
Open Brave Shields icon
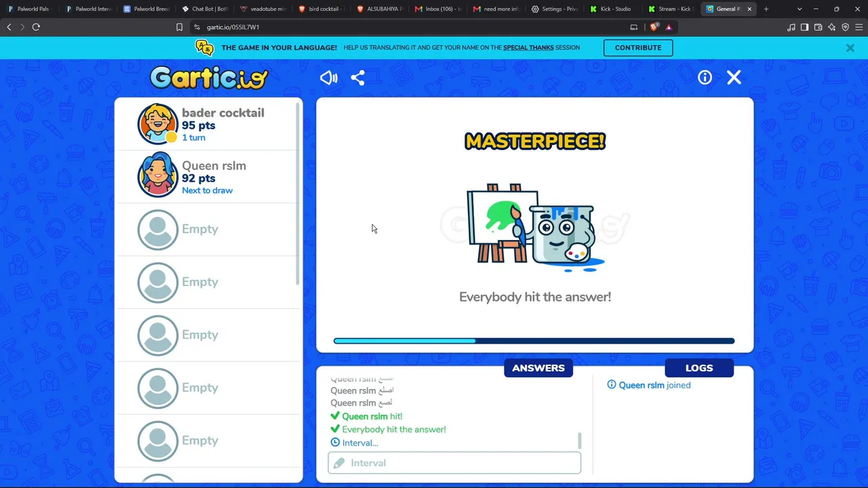654,27
